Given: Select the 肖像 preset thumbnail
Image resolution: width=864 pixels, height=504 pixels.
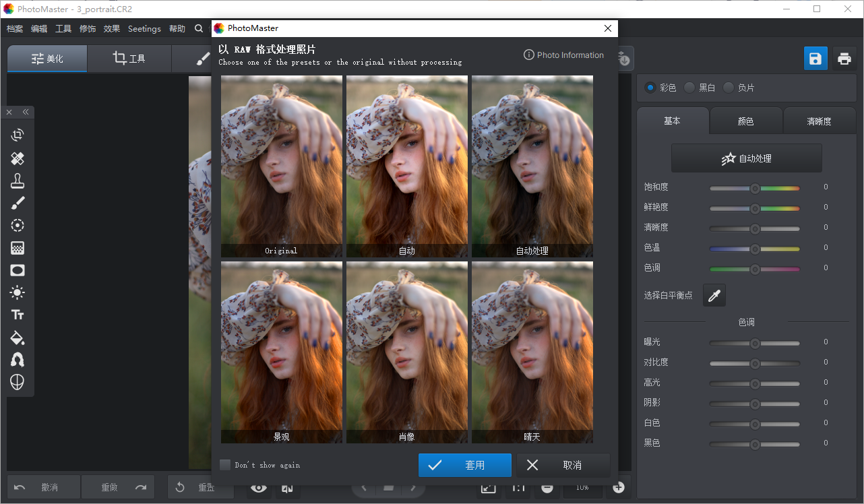Looking at the screenshot, I should (x=406, y=352).
